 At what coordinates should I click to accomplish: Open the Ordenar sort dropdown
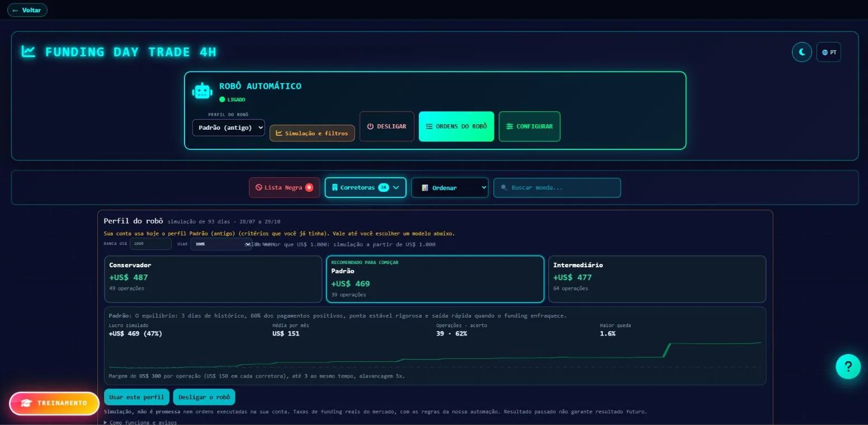(x=450, y=187)
